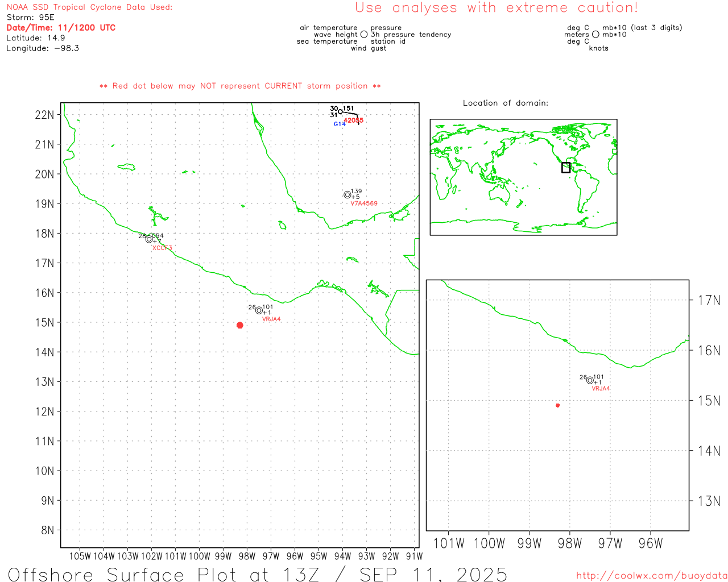Click the 91W longitude label on main map
The width and height of the screenshot is (728, 582).
tap(415, 556)
